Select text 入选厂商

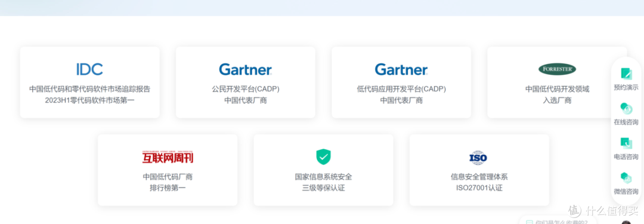click(557, 100)
